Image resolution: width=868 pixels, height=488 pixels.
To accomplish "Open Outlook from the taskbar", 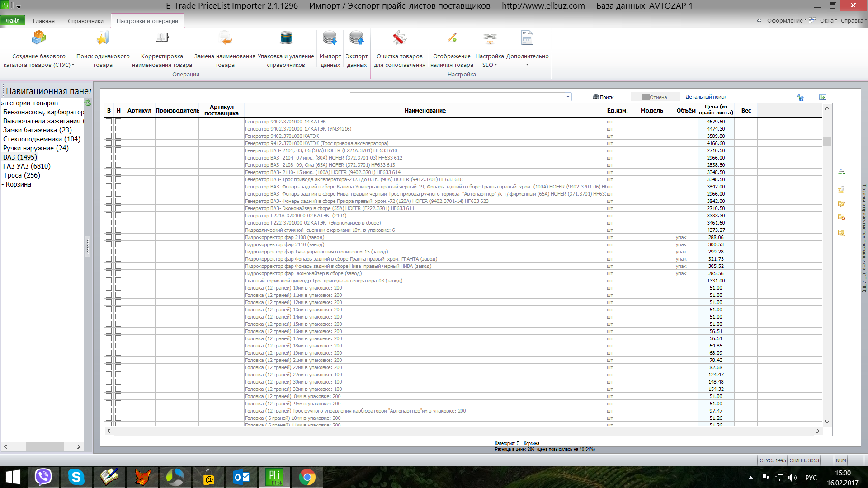I will tap(241, 477).
